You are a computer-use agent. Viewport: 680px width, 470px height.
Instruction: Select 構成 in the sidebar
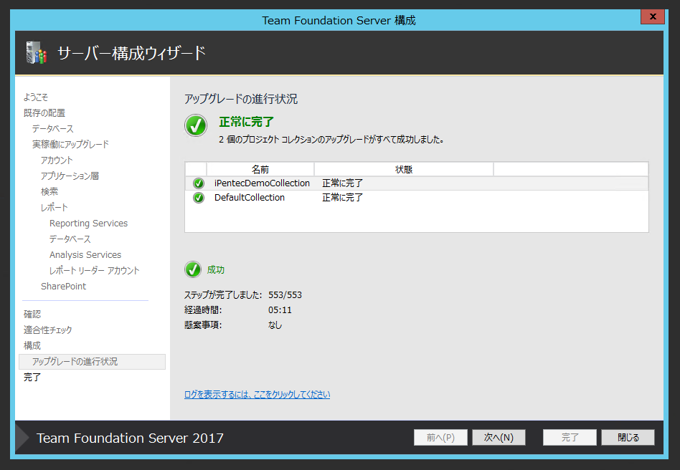tap(32, 346)
